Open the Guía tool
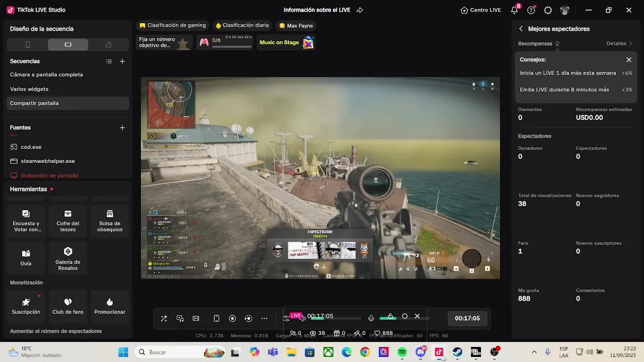Viewport: 644px width, 362px height. pos(26,258)
